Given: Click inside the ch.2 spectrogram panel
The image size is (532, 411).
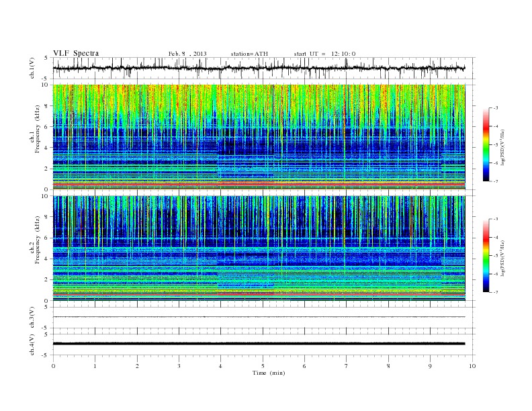Looking at the screenshot, I should (259, 248).
